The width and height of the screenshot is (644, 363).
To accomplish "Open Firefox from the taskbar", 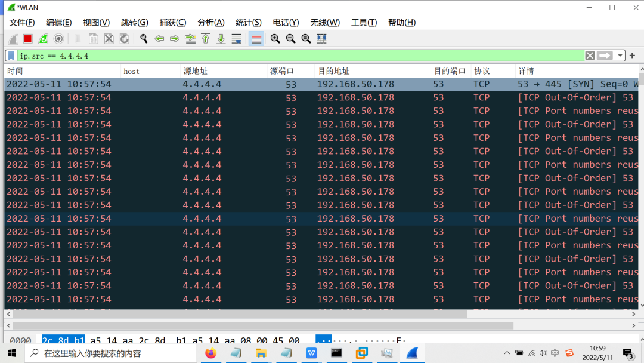I will pyautogui.click(x=210, y=353).
